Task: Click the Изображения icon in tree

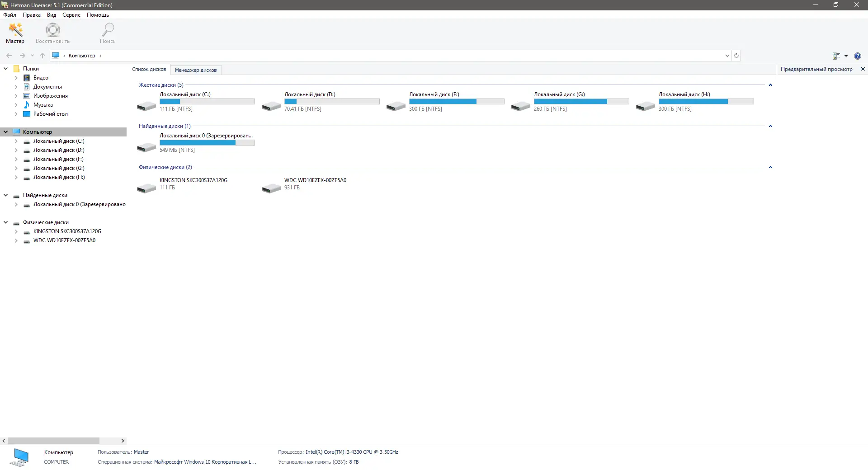Action: [27, 96]
